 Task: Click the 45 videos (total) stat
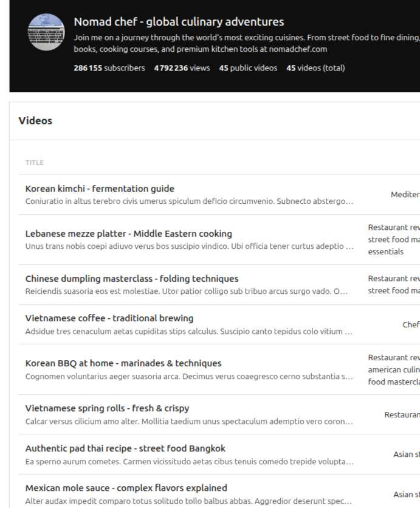point(315,68)
